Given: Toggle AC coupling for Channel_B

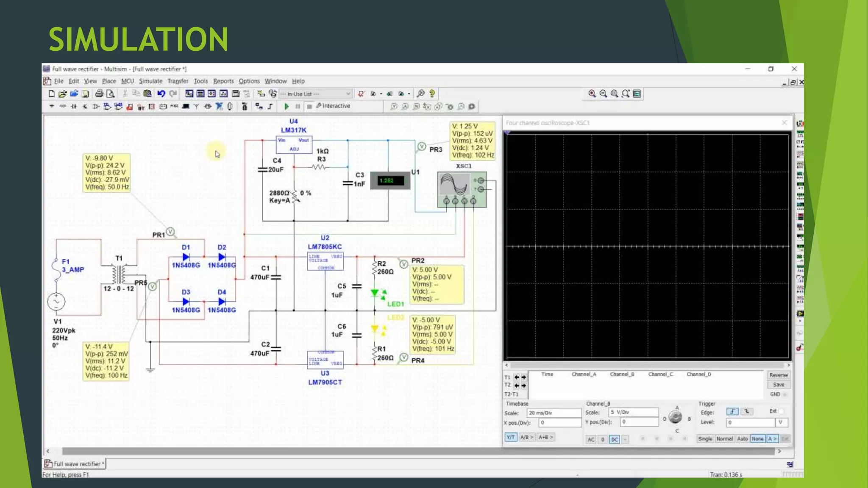Looking at the screenshot, I should tap(591, 439).
